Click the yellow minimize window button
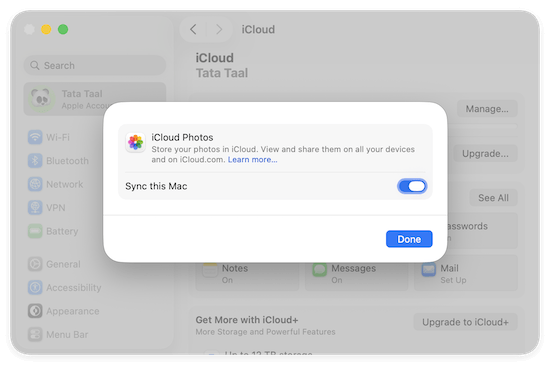Viewport: 550px width, 365px height. (46, 29)
